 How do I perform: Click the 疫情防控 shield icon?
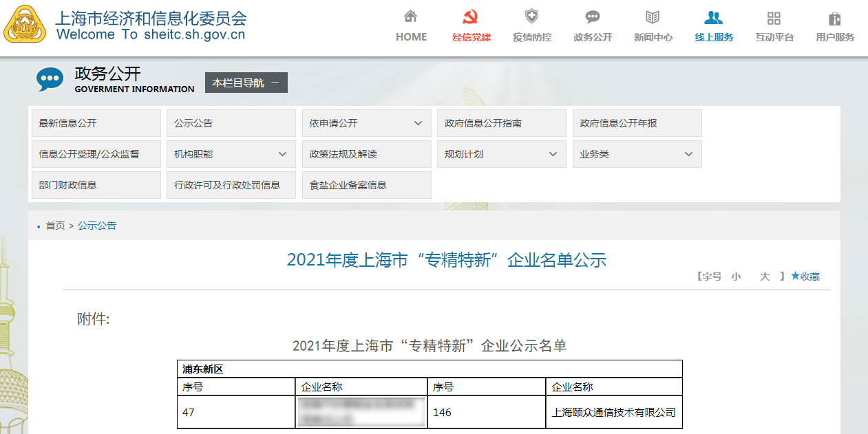click(x=531, y=17)
